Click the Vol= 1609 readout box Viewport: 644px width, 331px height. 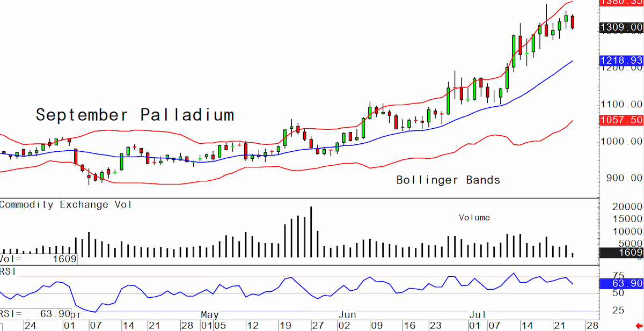click(x=38, y=259)
